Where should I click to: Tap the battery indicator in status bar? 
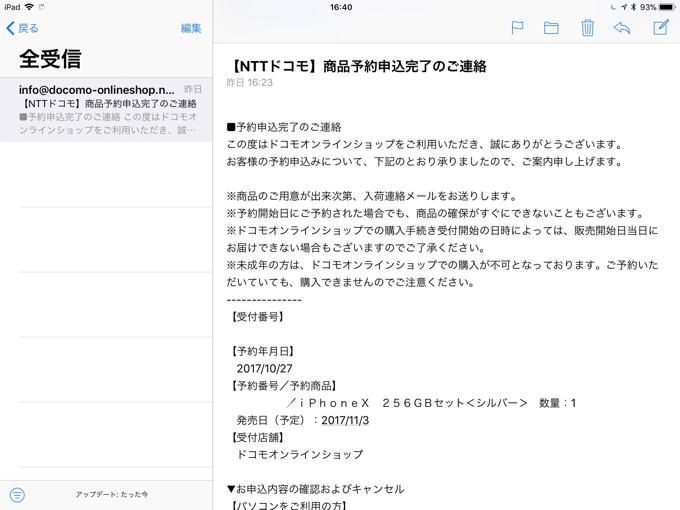[x=667, y=7]
